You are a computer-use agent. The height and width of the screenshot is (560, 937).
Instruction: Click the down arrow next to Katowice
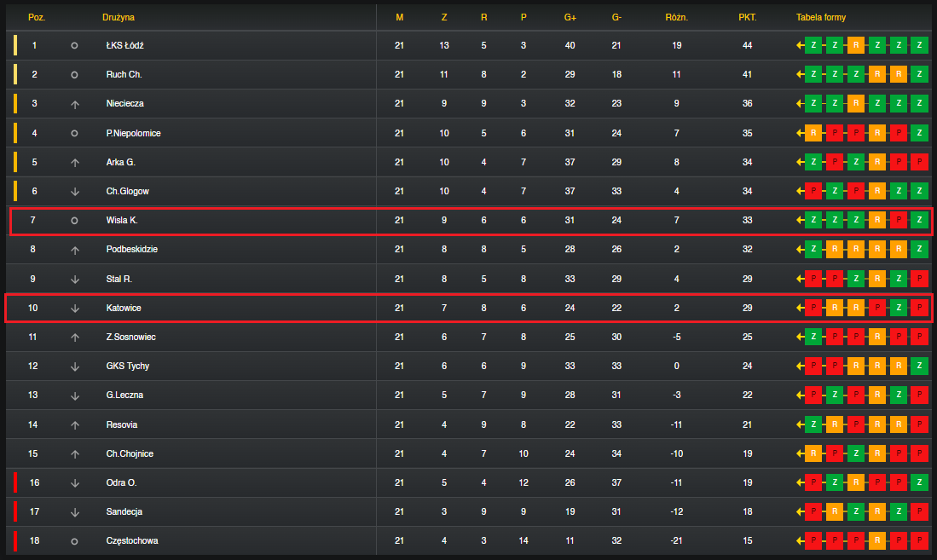tap(75, 309)
